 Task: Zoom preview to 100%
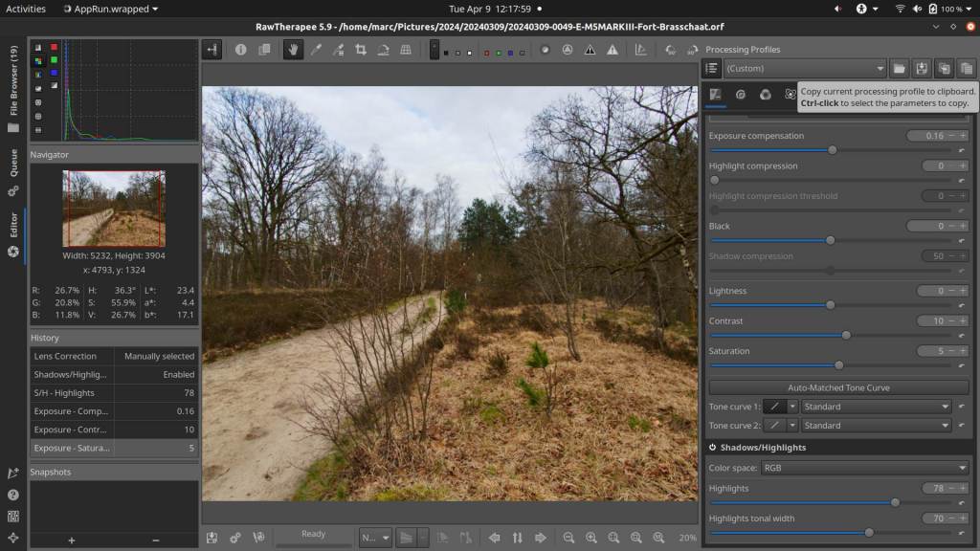pyautogui.click(x=658, y=538)
